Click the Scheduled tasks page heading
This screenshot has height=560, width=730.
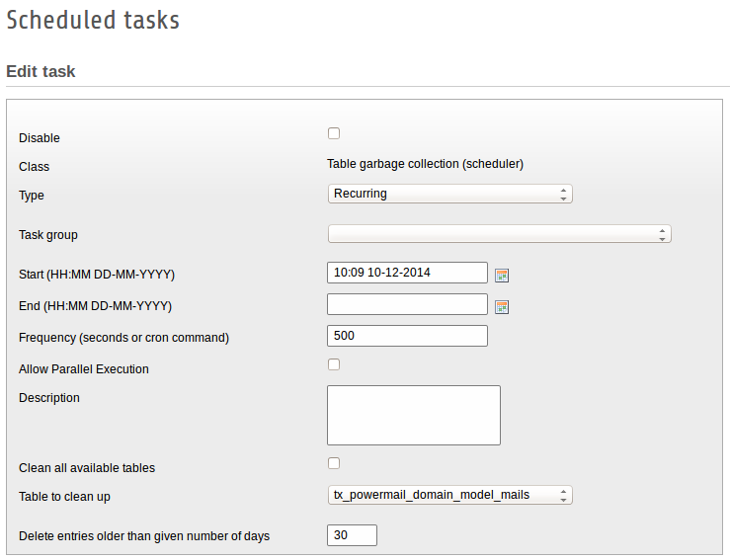tap(93, 20)
